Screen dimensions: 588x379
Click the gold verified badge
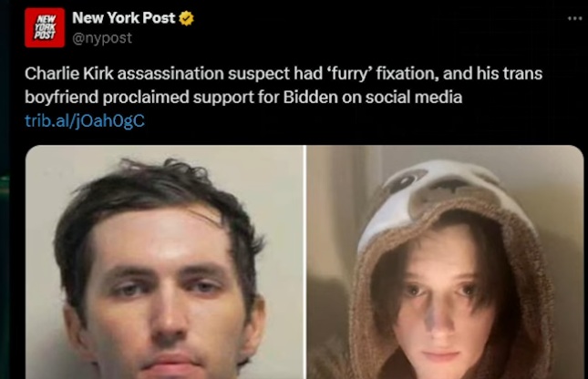[x=186, y=18]
